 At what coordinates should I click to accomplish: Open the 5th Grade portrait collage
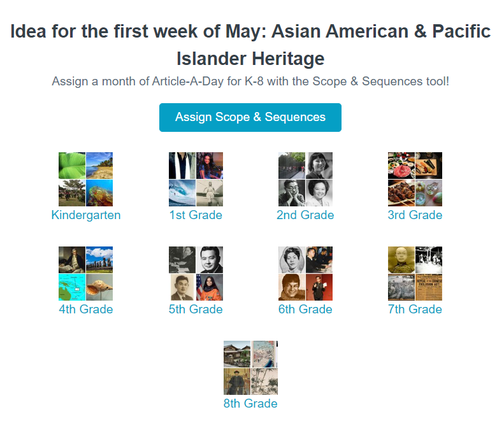click(x=196, y=273)
